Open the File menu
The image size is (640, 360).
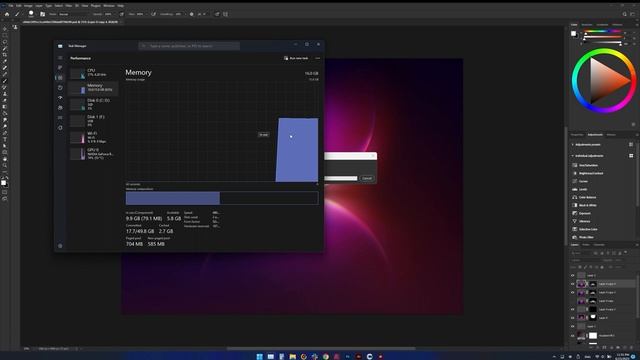click(x=11, y=6)
